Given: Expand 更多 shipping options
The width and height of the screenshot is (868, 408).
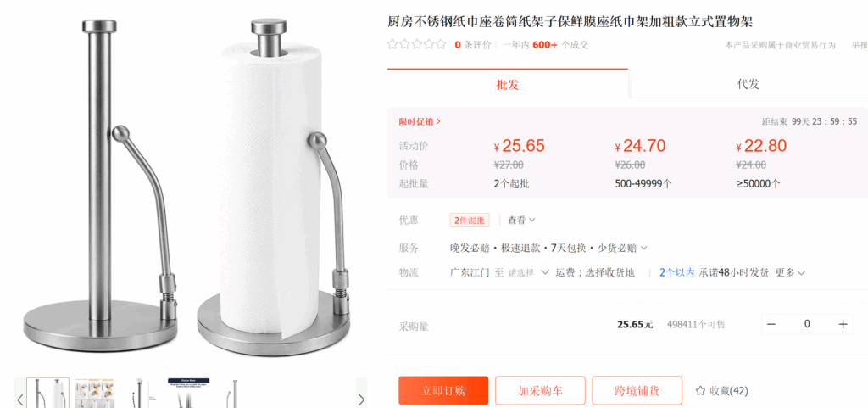Looking at the screenshot, I should click(790, 272).
